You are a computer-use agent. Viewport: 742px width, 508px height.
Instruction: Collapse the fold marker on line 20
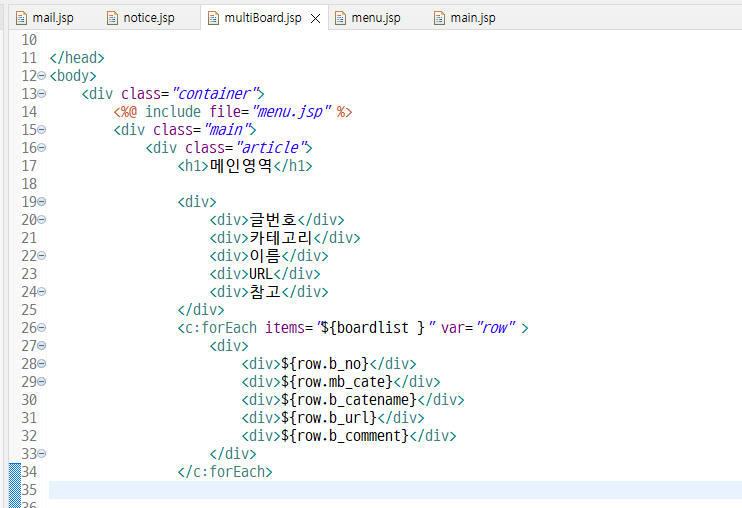point(42,219)
